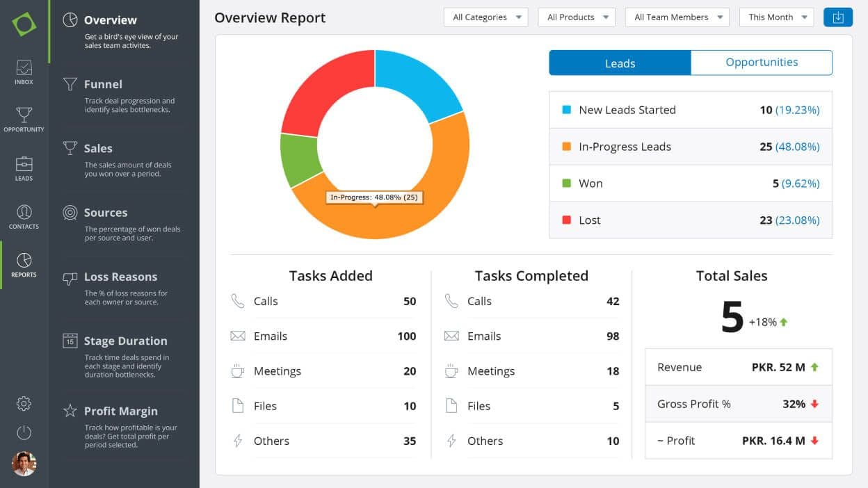Click the Tasks Completed Meetings cup icon
868x488 pixels.
(451, 371)
